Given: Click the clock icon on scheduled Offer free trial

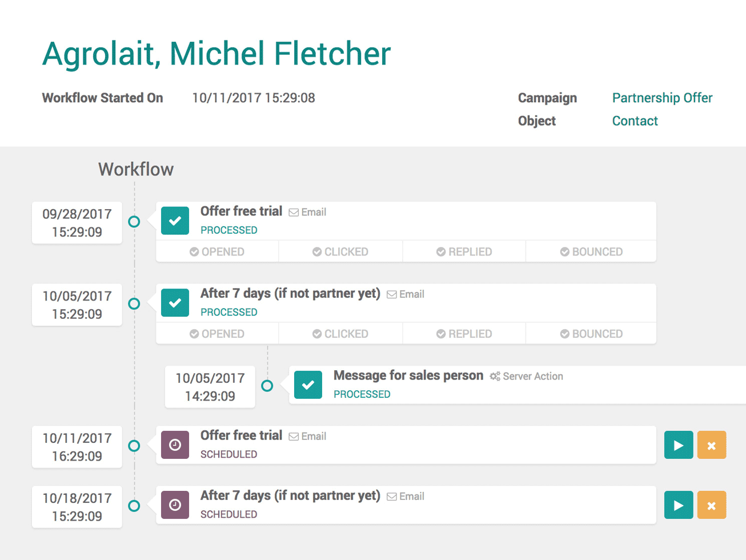Looking at the screenshot, I should [175, 445].
